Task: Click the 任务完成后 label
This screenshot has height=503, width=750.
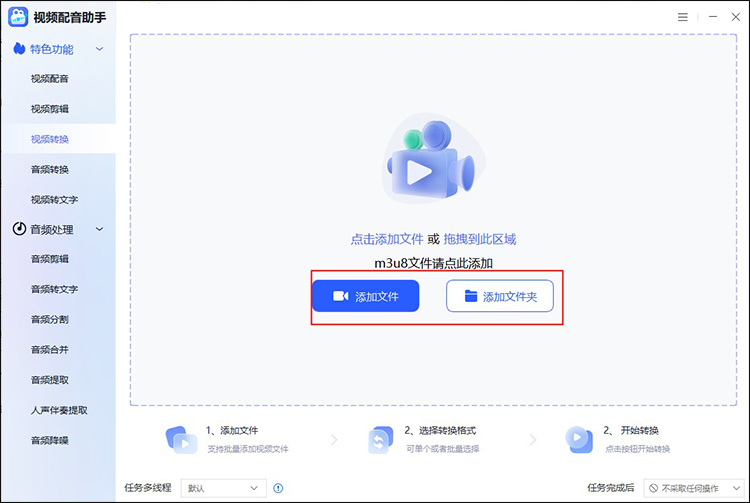Action: pos(611,488)
